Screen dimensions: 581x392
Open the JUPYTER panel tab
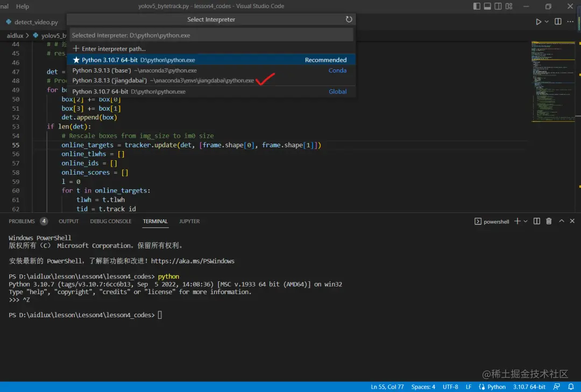coord(189,221)
